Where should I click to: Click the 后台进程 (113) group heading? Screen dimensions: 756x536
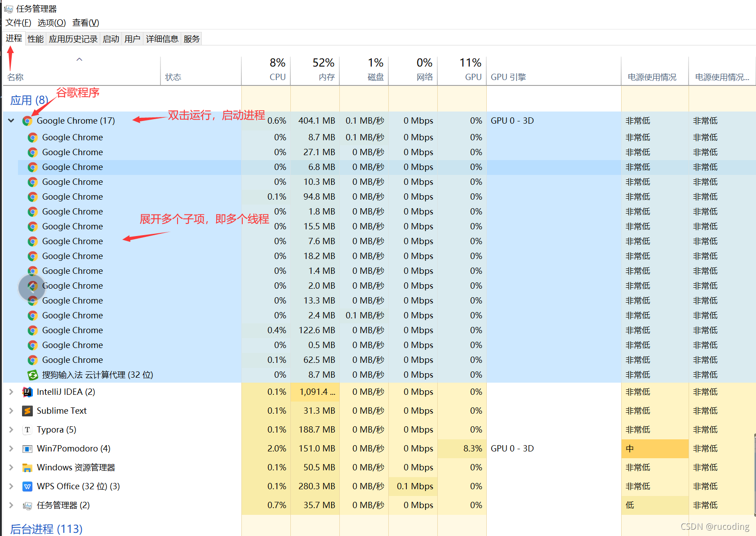46,529
